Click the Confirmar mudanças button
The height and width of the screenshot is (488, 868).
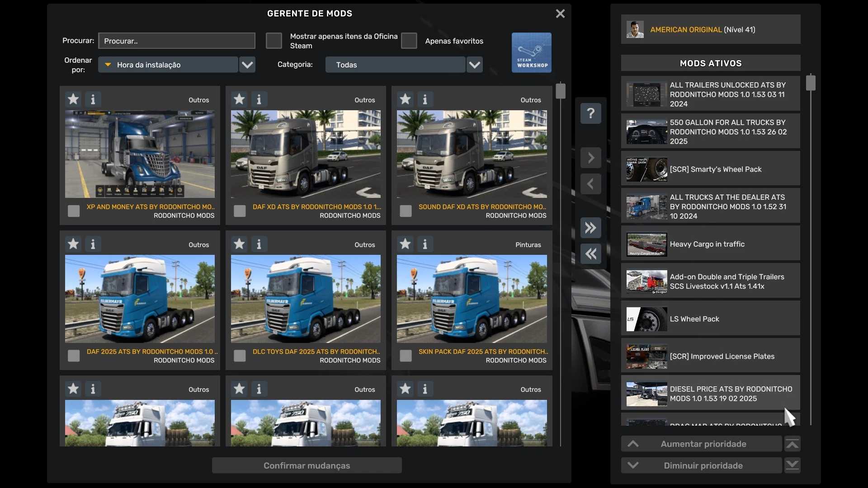307,465
